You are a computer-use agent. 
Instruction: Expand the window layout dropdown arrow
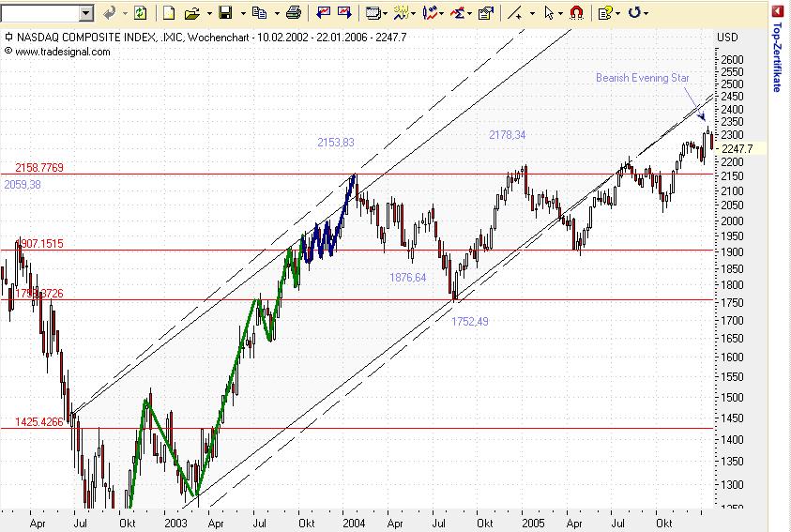click(386, 14)
